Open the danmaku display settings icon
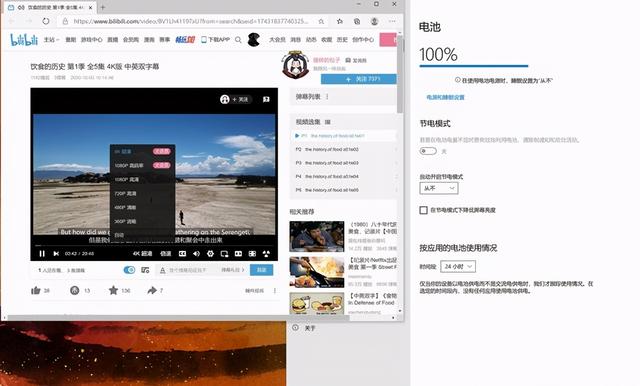The height and width of the screenshot is (386, 640). (x=145, y=270)
